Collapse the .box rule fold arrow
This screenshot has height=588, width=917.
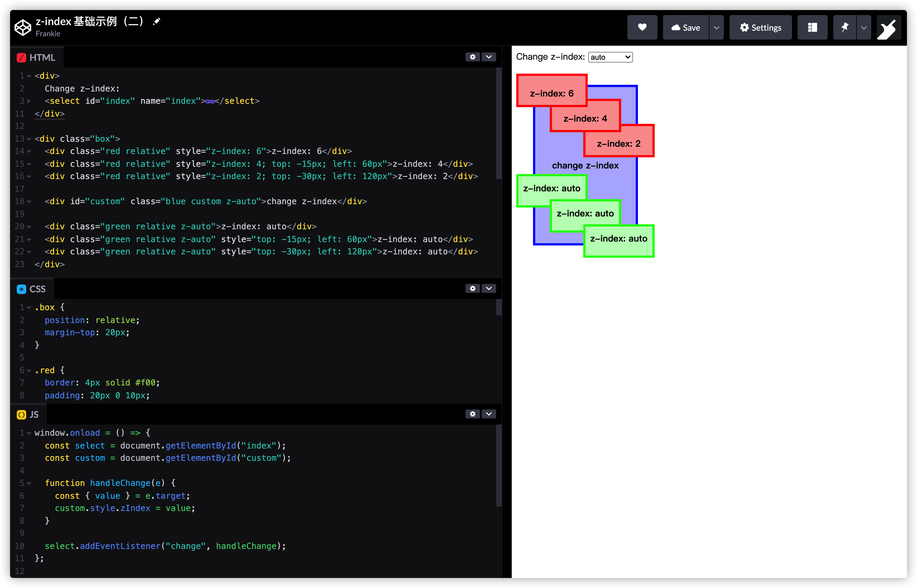click(x=29, y=308)
